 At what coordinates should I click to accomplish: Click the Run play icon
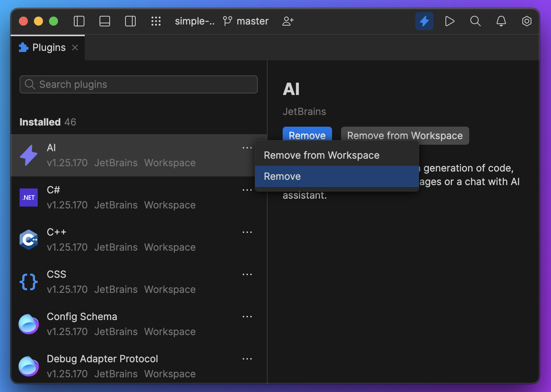(450, 21)
